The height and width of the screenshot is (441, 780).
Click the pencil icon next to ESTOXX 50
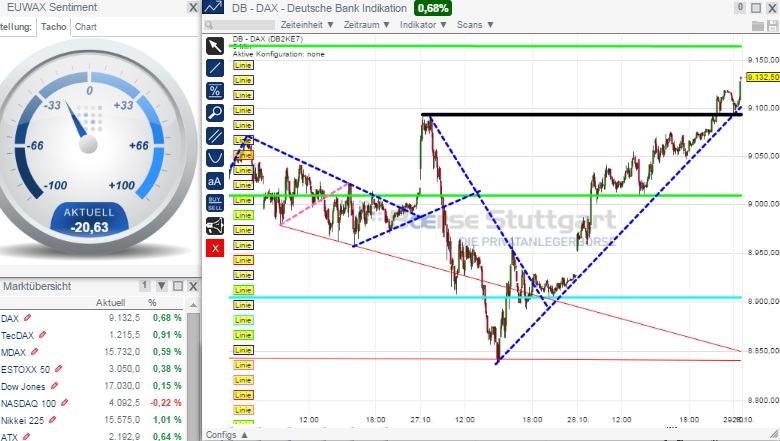click(x=58, y=368)
